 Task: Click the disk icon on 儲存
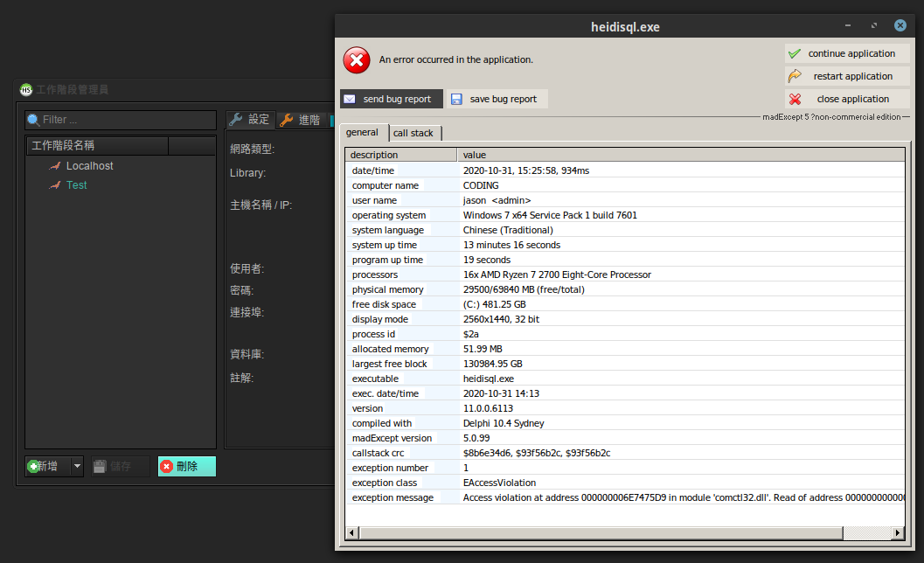pos(100,466)
